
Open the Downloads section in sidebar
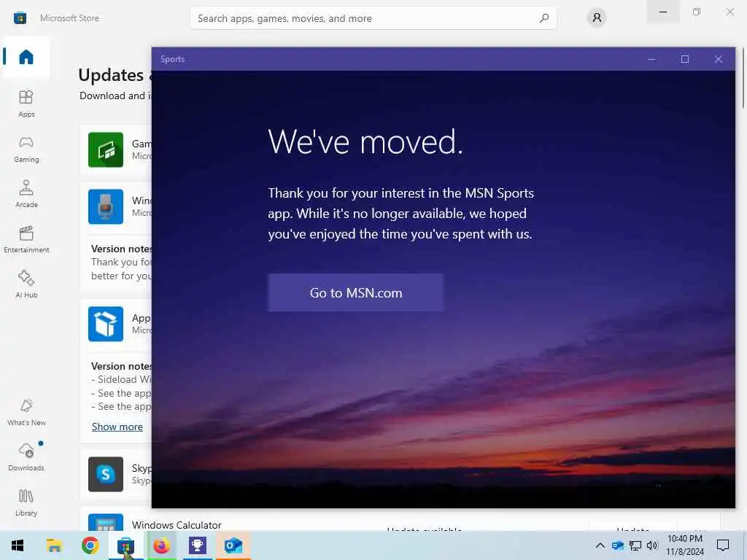(x=26, y=457)
